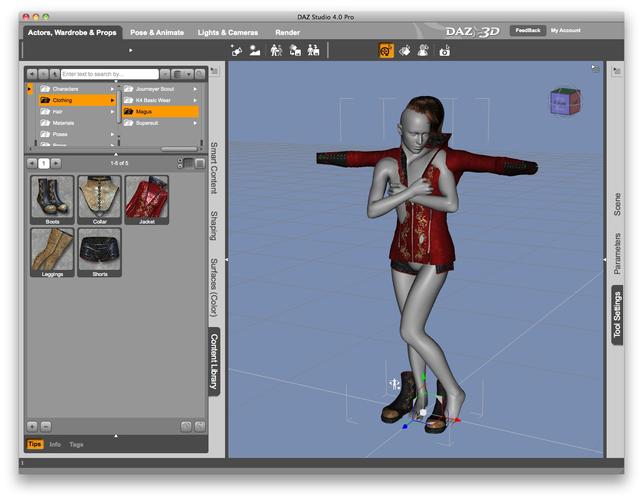Select the Content Library side tab
The height and width of the screenshot is (500, 643).
point(214,361)
